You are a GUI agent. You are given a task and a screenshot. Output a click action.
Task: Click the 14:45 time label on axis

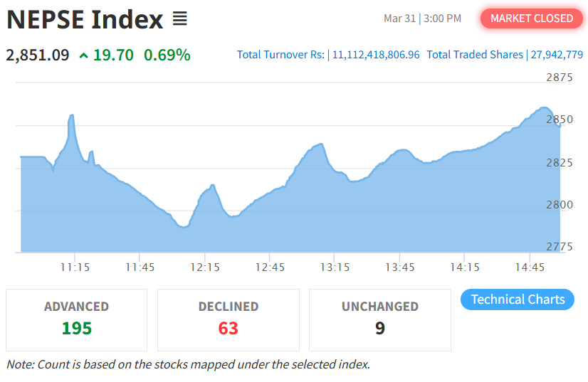529,267
